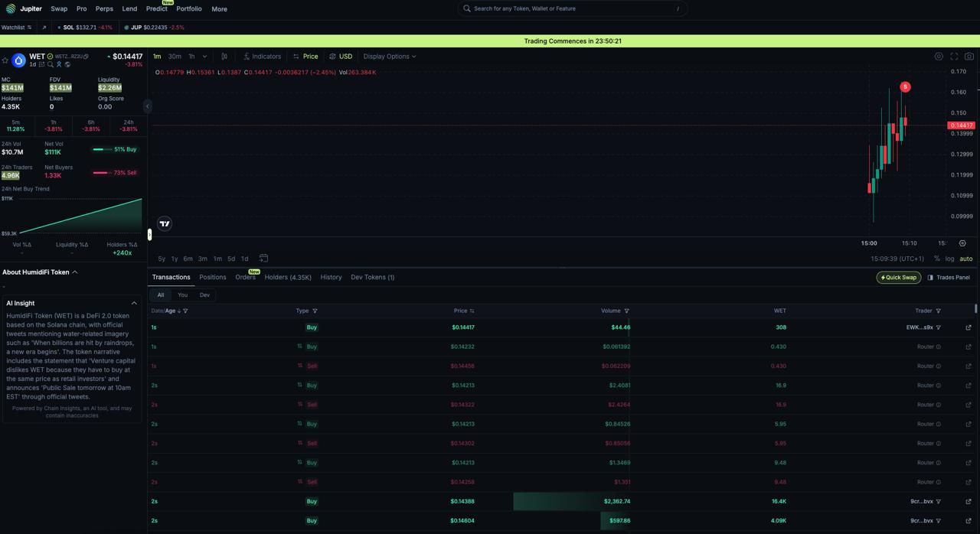Collapse the AI Insight section
980x534 pixels.
[x=134, y=303]
